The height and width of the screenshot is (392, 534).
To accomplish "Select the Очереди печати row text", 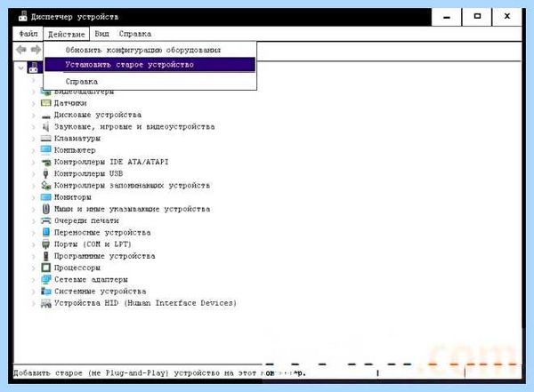I will 86,220.
